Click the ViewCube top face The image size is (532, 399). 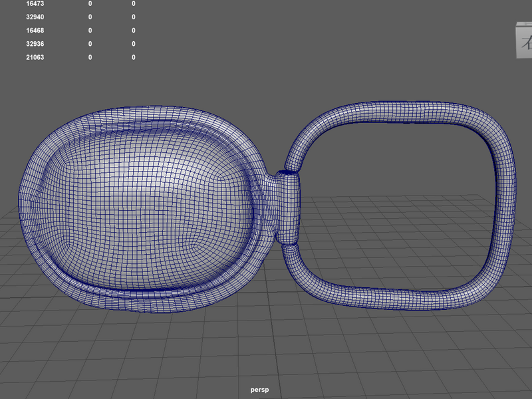525,24
